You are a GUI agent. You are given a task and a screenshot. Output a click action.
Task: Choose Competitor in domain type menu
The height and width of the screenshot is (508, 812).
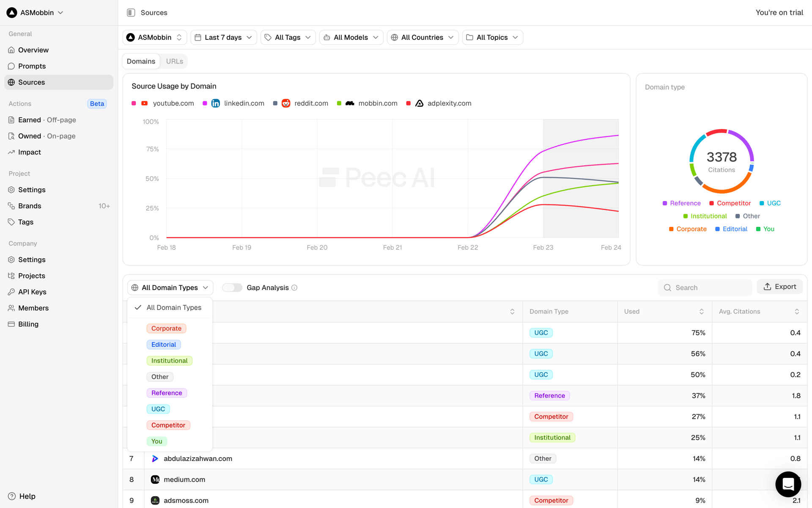[168, 425]
